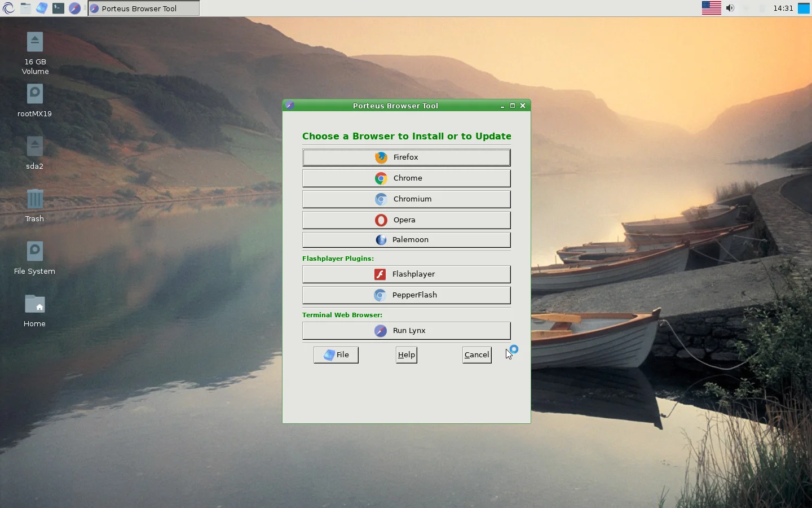
Task: Install the Flashplayer plugin
Action: (406, 274)
